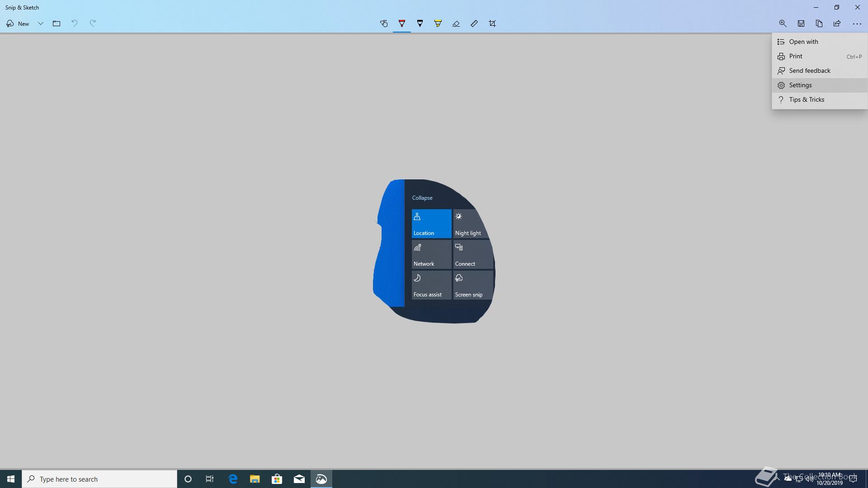Restore down the Snip & Sketch window

(x=837, y=7)
